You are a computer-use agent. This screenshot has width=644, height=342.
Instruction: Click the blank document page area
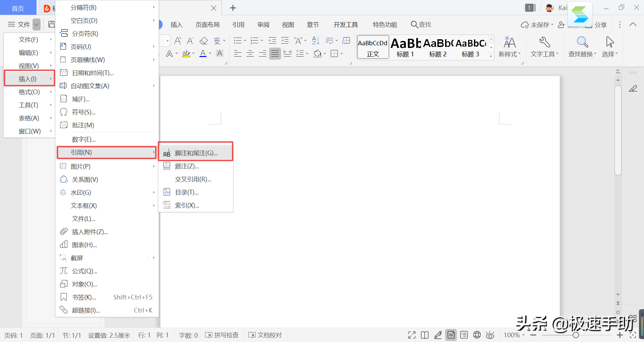click(360, 202)
